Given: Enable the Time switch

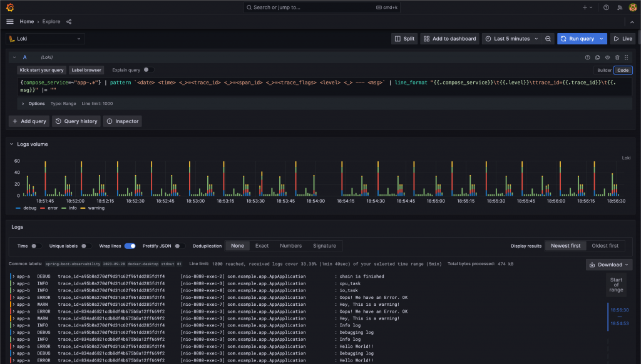Looking at the screenshot, I should click(36, 246).
